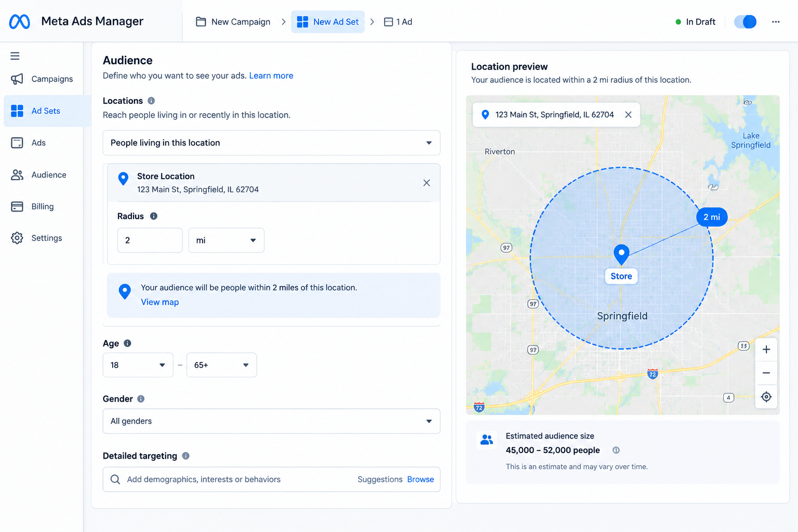The height and width of the screenshot is (532, 798).
Task: Click the Radius info icon
Action: [154, 216]
